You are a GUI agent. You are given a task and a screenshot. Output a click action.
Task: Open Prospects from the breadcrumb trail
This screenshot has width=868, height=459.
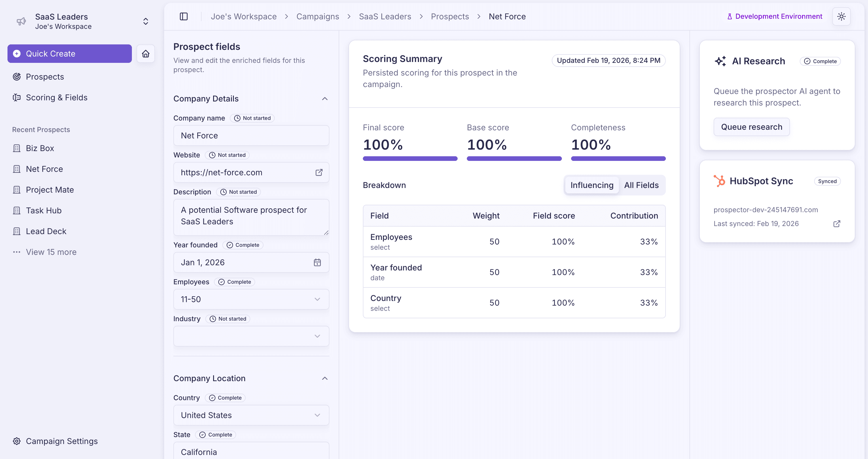click(450, 16)
